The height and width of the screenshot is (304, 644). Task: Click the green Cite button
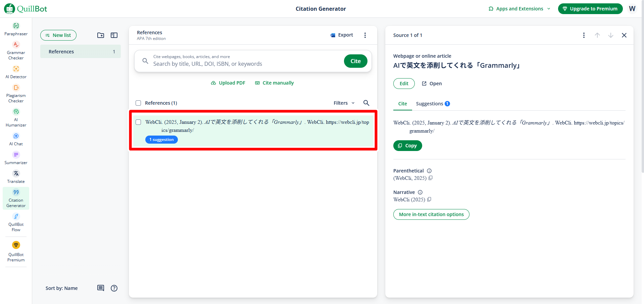click(356, 61)
